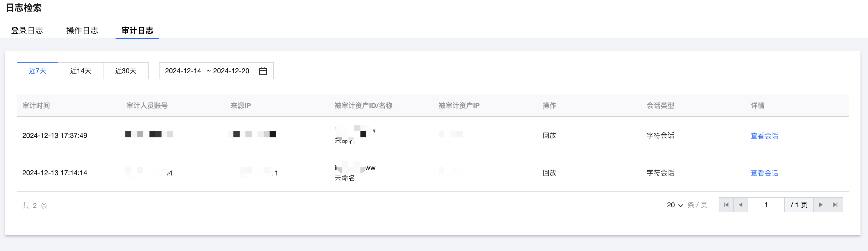Click the page number input field
Image resolution: width=868 pixels, height=251 pixels.
click(766, 205)
